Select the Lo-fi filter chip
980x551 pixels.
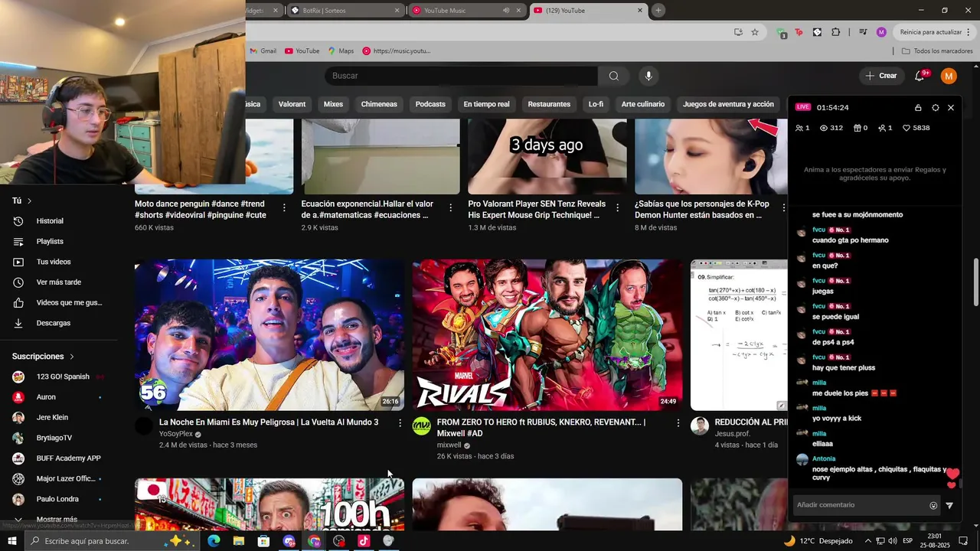(x=596, y=104)
